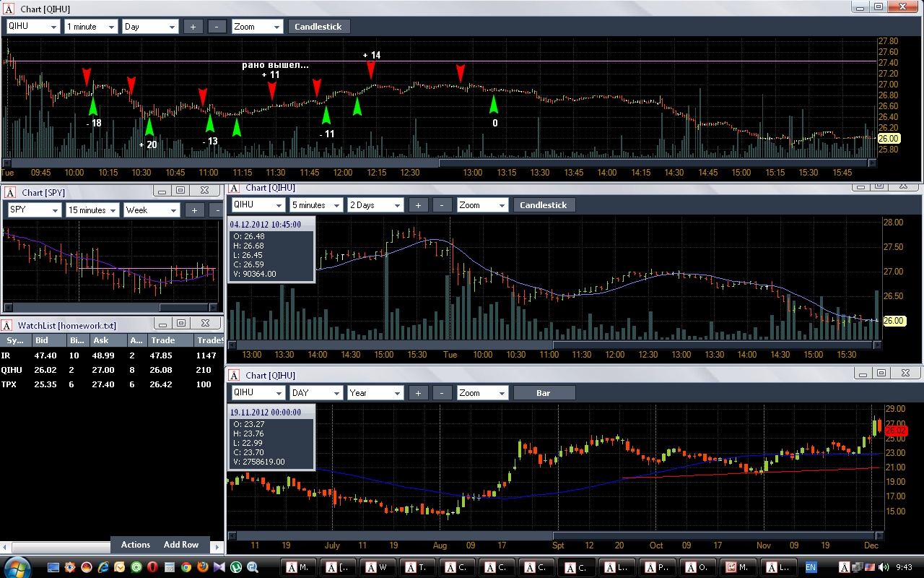Toggle the Candlestick chart style on the 1 minute chart

319,27
